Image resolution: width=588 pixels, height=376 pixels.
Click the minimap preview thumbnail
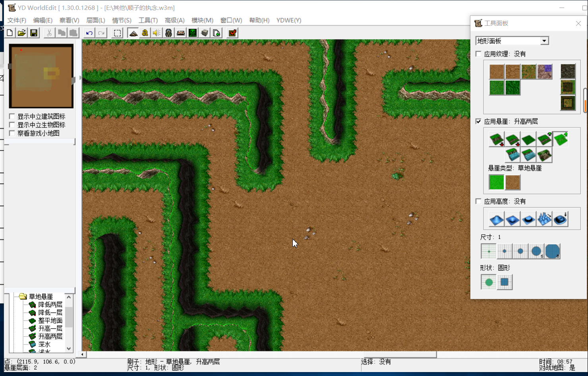[x=41, y=76]
